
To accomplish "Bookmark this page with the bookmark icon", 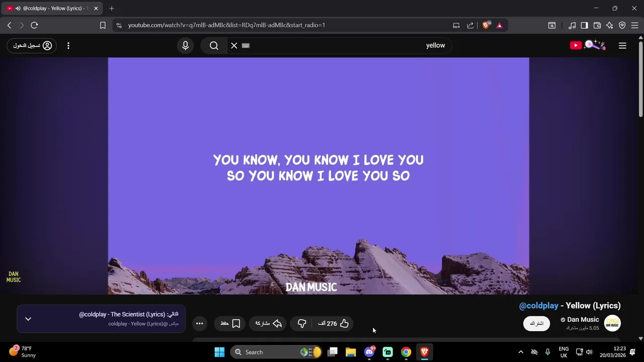I will pos(103,25).
